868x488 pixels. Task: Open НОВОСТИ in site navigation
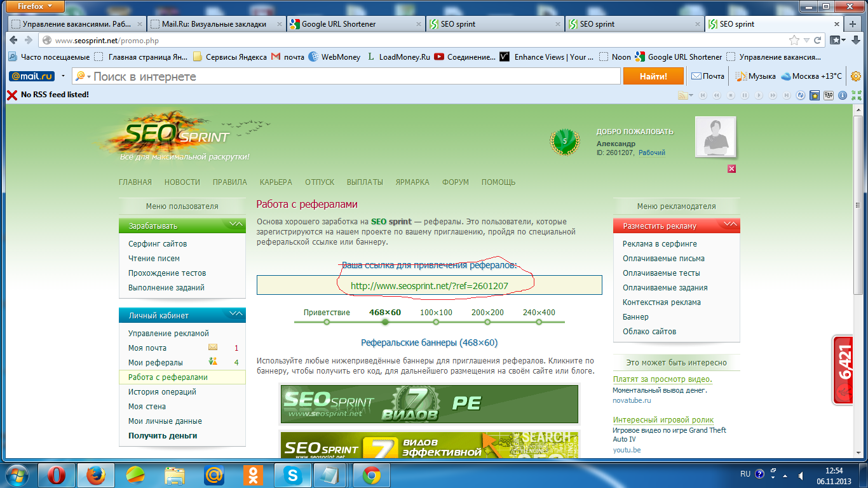(182, 182)
